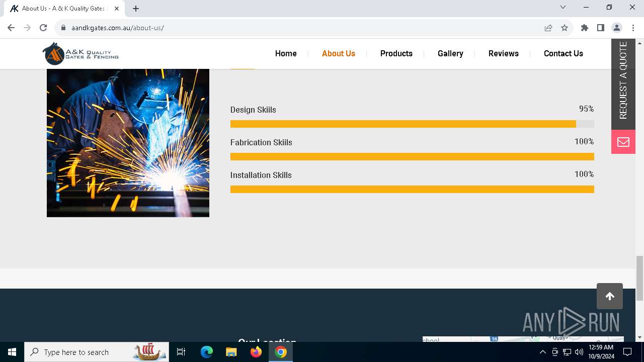Open a new browser tab
The image size is (644, 362).
coord(136,8)
